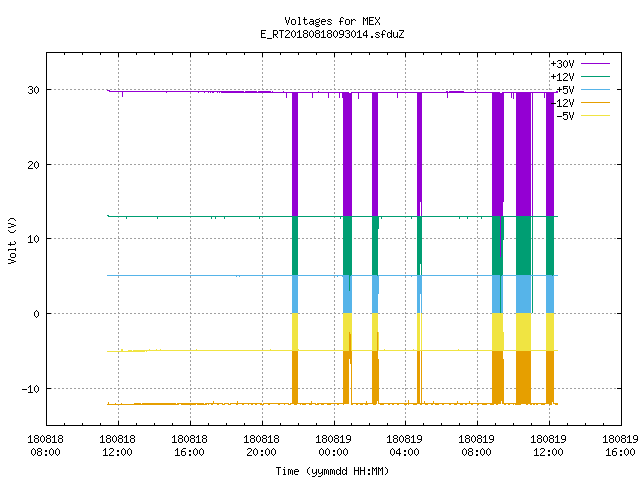The image size is (640, 480).
Task: Click x-axis label 180819 08:00
Action: [476, 446]
